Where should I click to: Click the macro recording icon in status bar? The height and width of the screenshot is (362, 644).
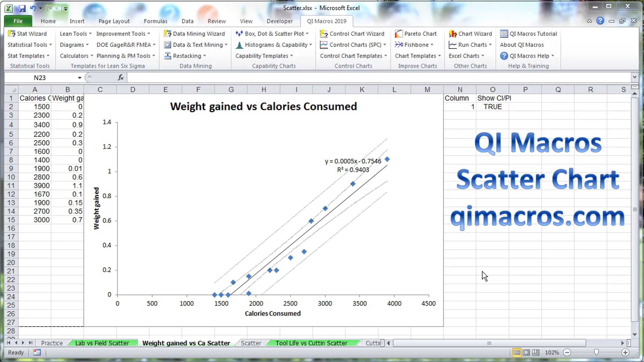37,352
